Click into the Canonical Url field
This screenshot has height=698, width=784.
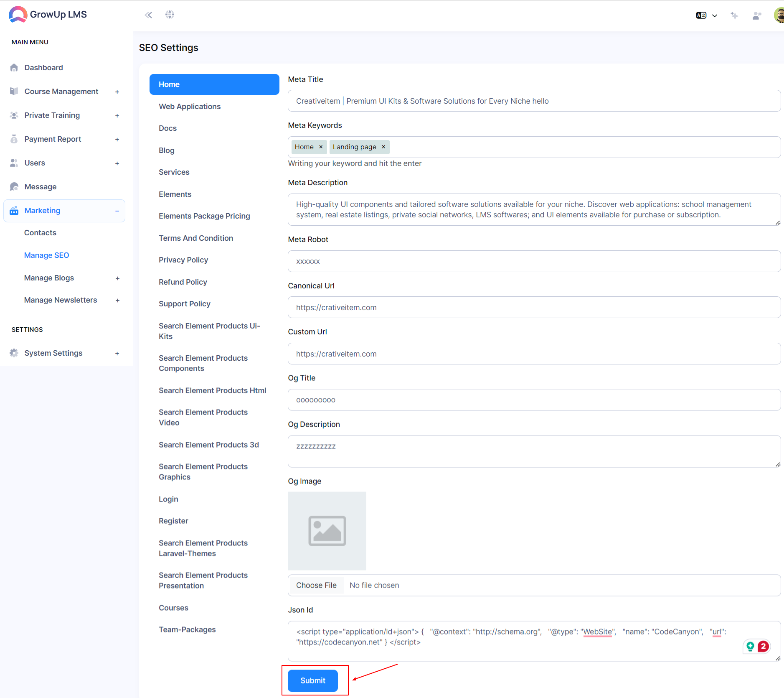[x=534, y=308]
